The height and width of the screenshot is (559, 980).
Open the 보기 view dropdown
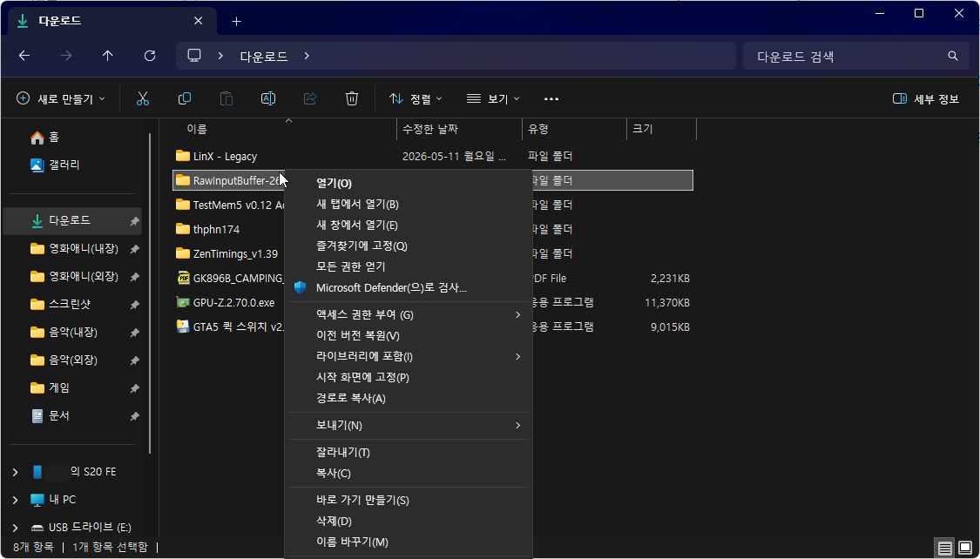(x=493, y=98)
